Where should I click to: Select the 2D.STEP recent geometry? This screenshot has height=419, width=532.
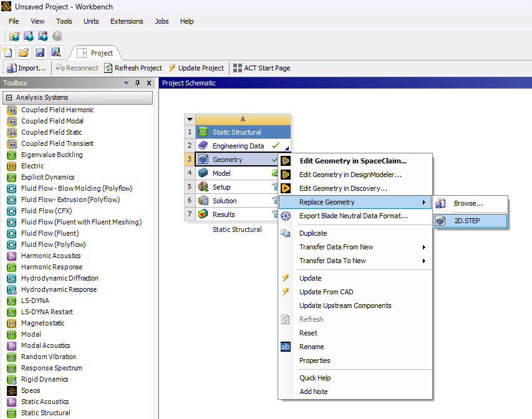pyautogui.click(x=467, y=221)
